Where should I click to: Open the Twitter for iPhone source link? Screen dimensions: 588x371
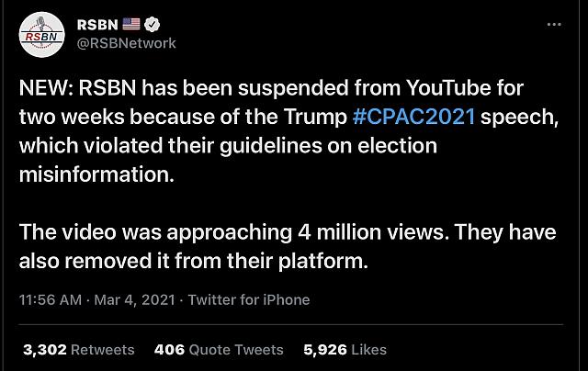(249, 300)
